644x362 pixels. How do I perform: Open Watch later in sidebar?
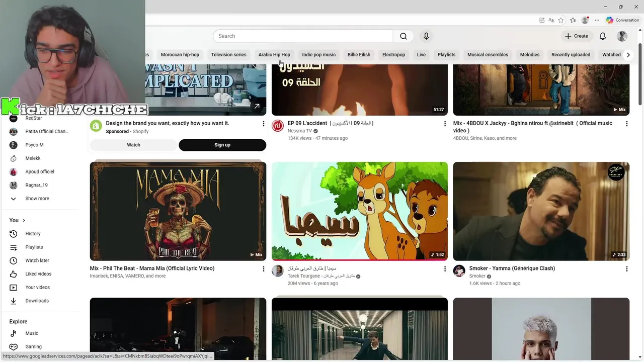[37, 260]
